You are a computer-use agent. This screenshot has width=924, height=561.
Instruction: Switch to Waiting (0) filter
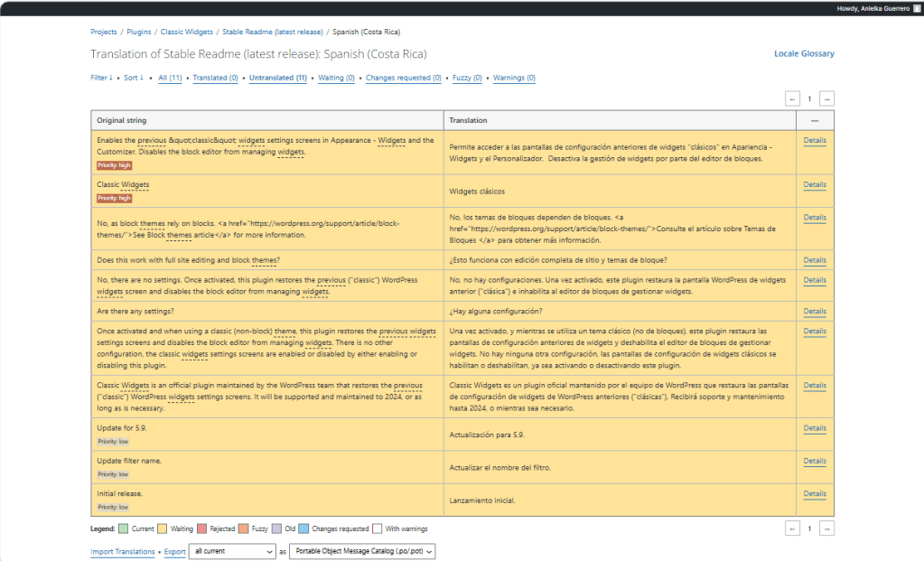coord(336,78)
